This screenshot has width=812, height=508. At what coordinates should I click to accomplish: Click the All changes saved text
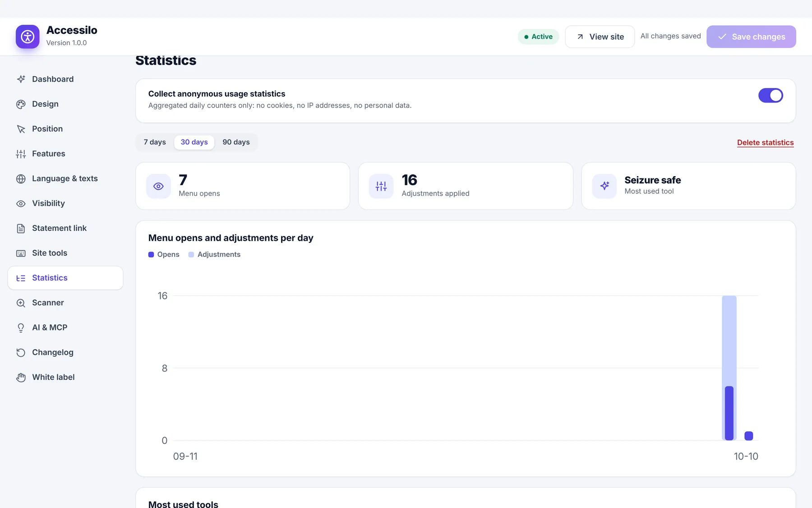[670, 36]
